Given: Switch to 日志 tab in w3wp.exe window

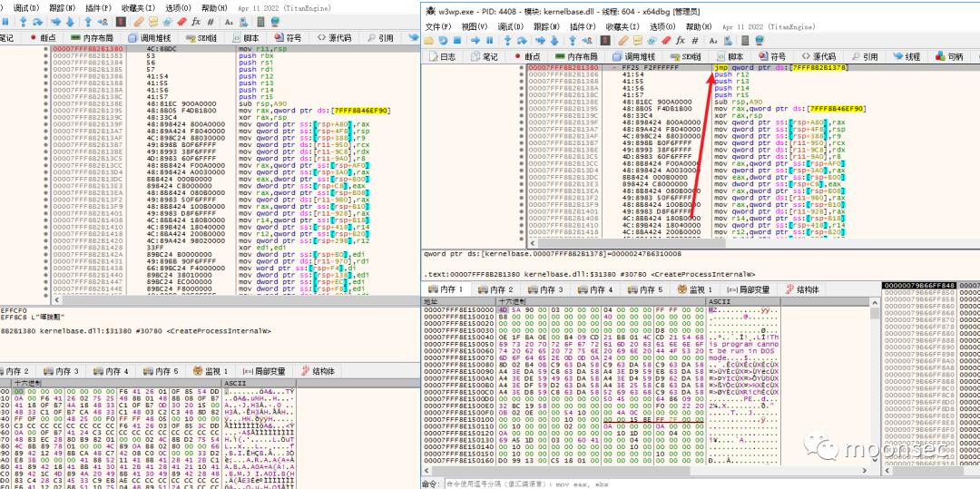Looking at the screenshot, I should point(442,57).
